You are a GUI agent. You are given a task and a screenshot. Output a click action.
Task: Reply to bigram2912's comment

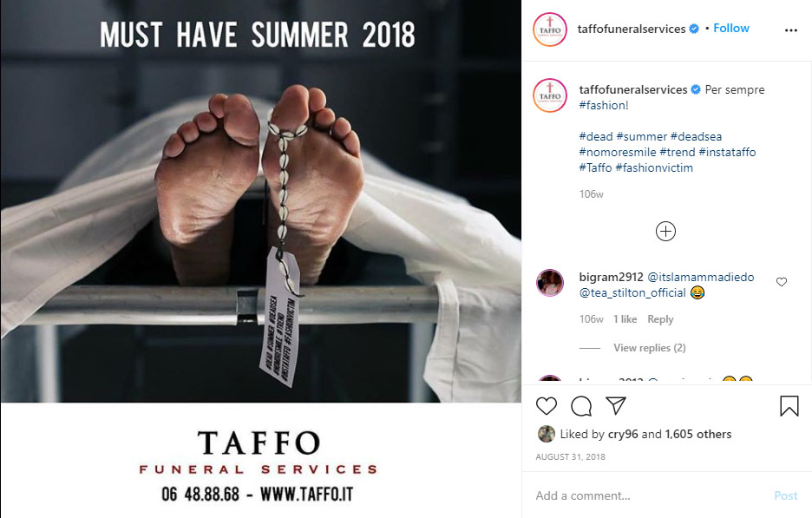(x=660, y=319)
